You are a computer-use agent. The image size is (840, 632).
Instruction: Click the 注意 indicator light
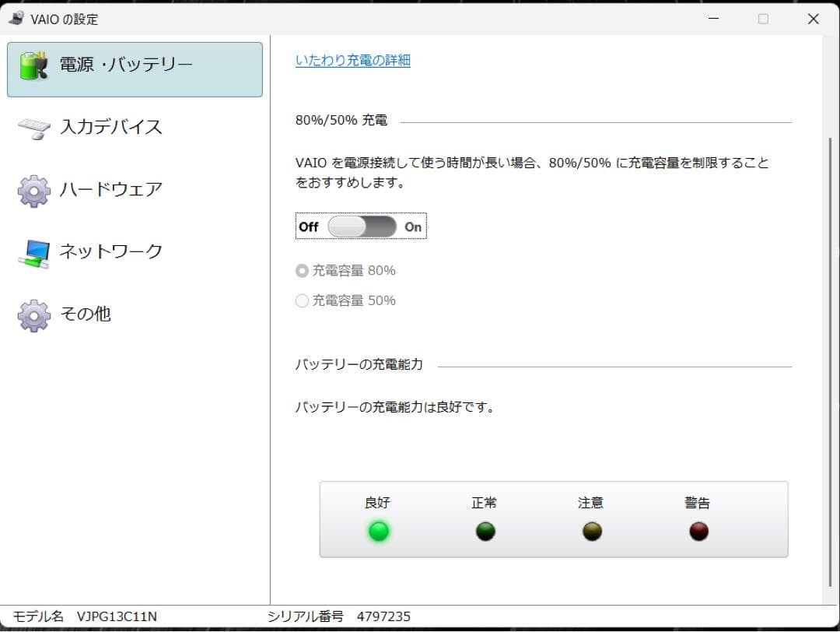tap(591, 532)
